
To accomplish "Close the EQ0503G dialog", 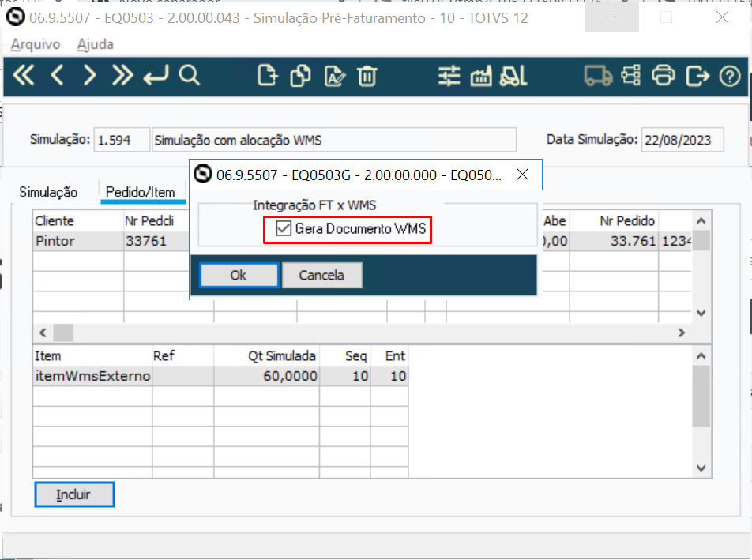I will coord(522,175).
